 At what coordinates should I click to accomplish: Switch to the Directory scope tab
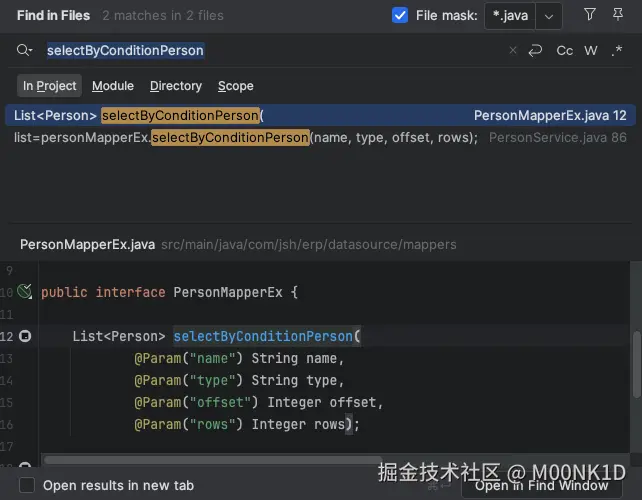click(x=176, y=86)
